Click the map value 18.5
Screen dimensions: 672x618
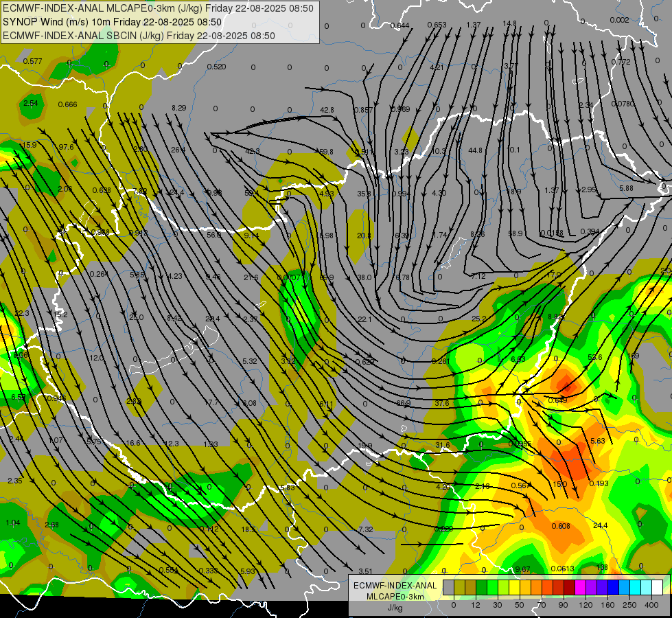point(248,529)
